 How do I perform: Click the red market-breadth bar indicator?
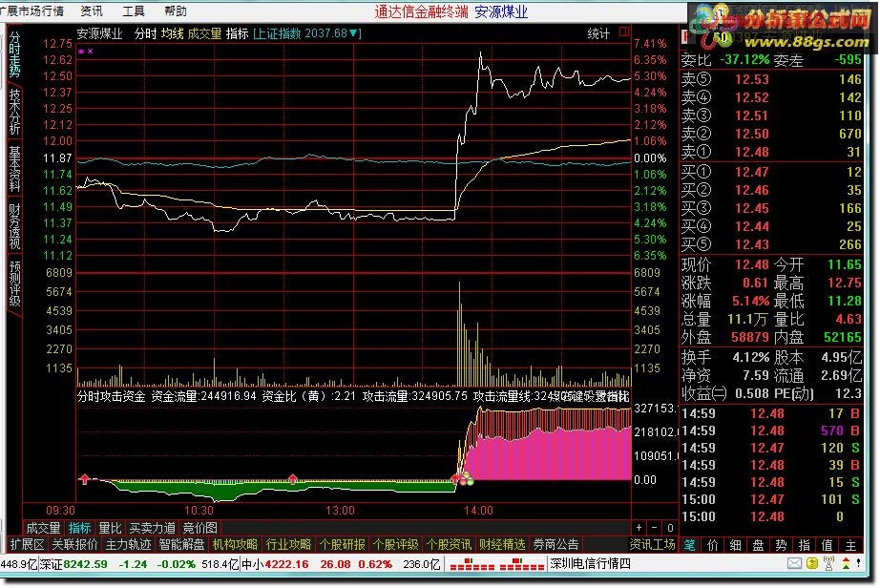(x=495, y=564)
